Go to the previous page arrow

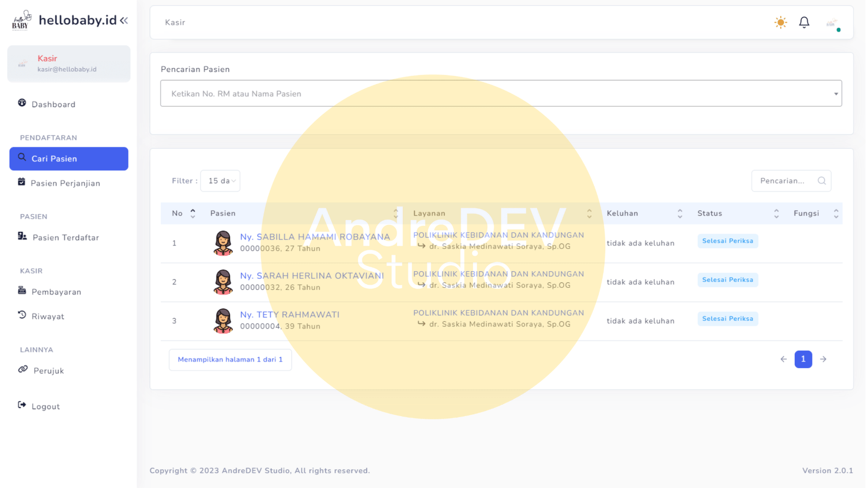point(783,359)
